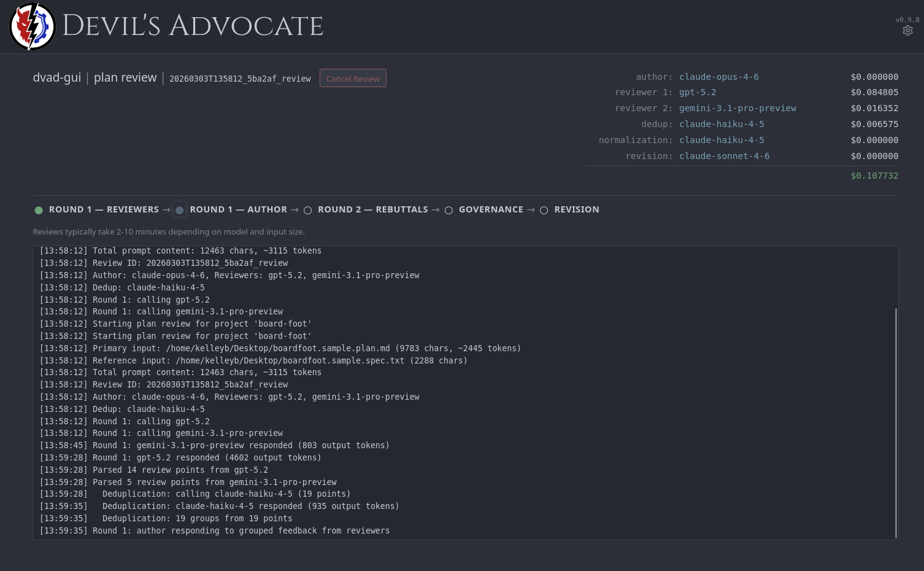Click author model claude-opus-4-6

click(x=719, y=77)
